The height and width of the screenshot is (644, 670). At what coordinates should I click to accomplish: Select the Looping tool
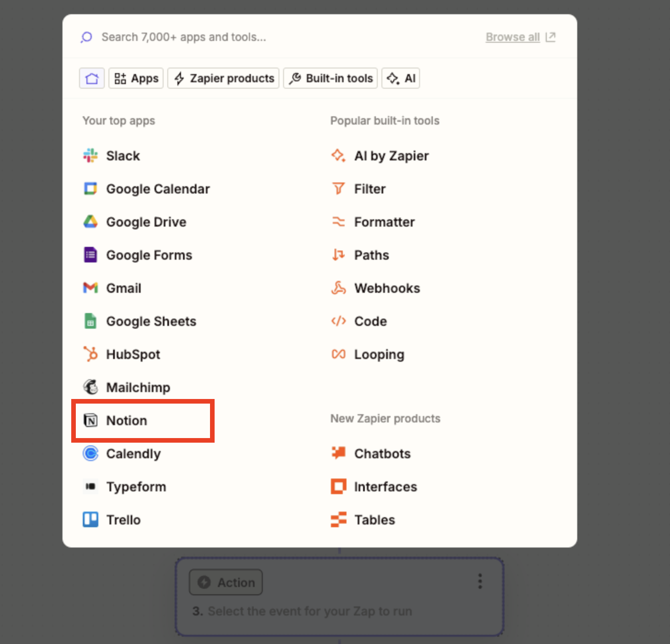(368, 354)
